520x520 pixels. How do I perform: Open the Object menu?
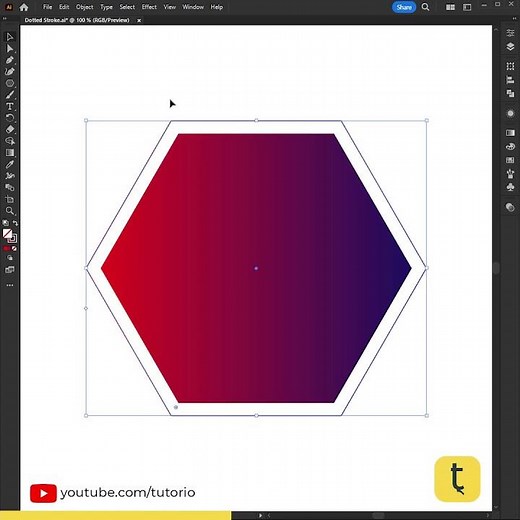click(x=84, y=7)
